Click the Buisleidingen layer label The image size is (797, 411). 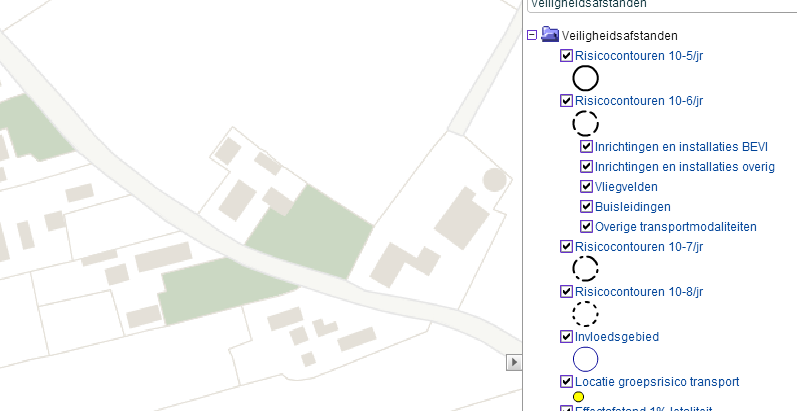633,207
